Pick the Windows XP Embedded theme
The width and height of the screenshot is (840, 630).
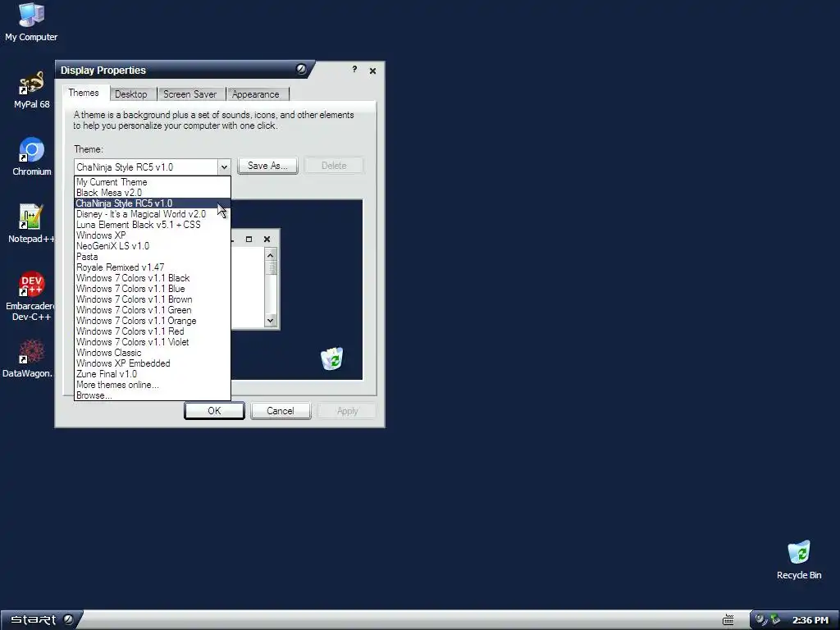(152, 363)
